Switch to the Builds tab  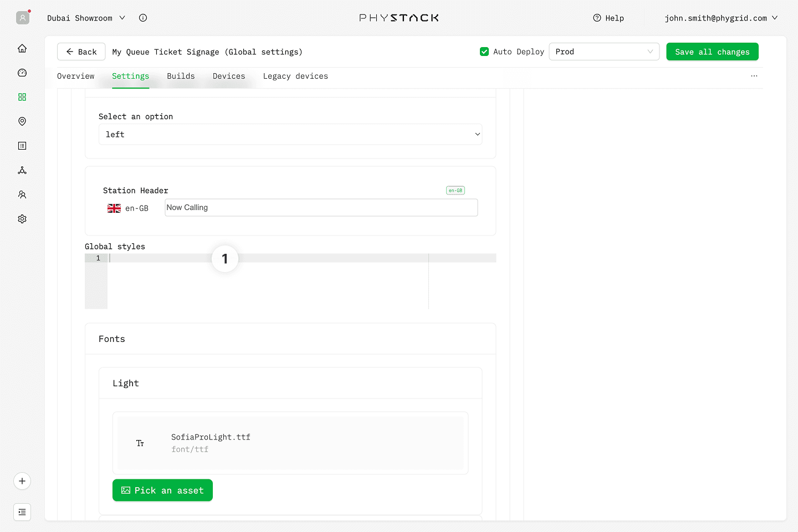click(x=181, y=76)
